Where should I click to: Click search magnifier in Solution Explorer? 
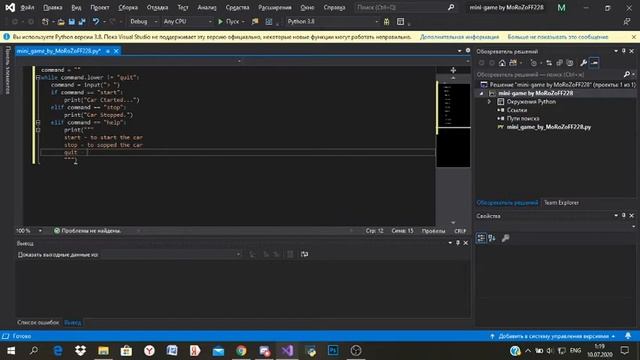(627, 74)
